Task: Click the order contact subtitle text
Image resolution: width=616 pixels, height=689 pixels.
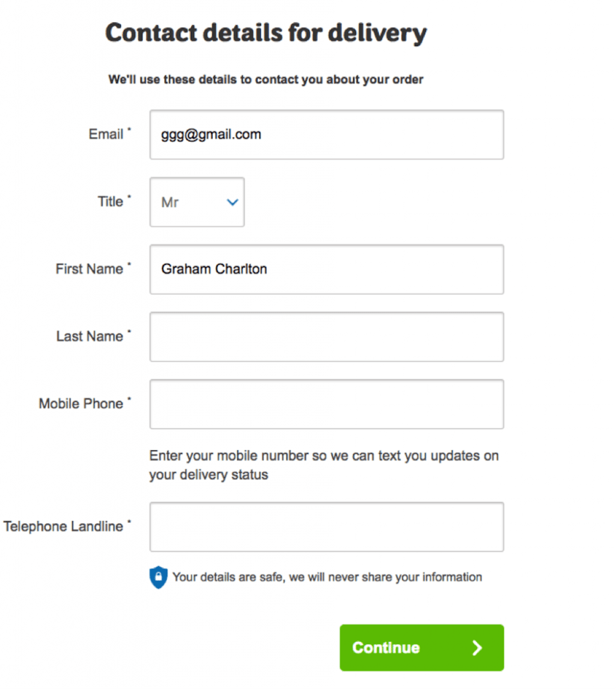Action: (x=266, y=79)
